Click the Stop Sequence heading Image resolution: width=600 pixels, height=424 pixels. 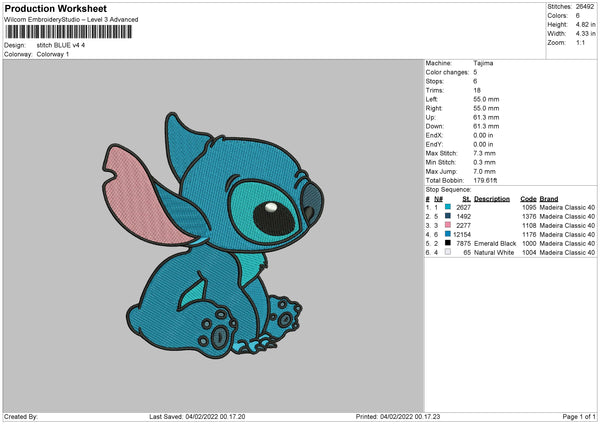click(447, 188)
